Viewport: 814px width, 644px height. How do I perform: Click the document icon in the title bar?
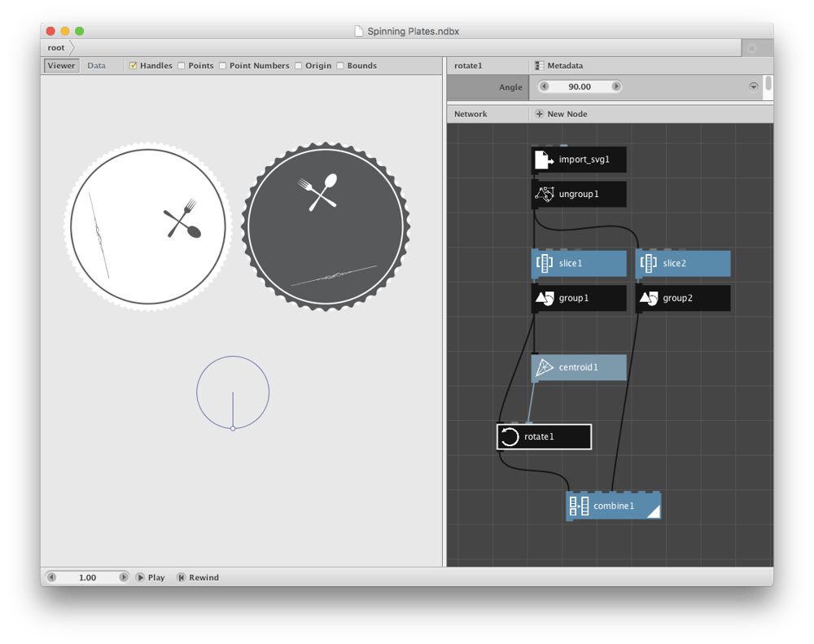click(359, 31)
